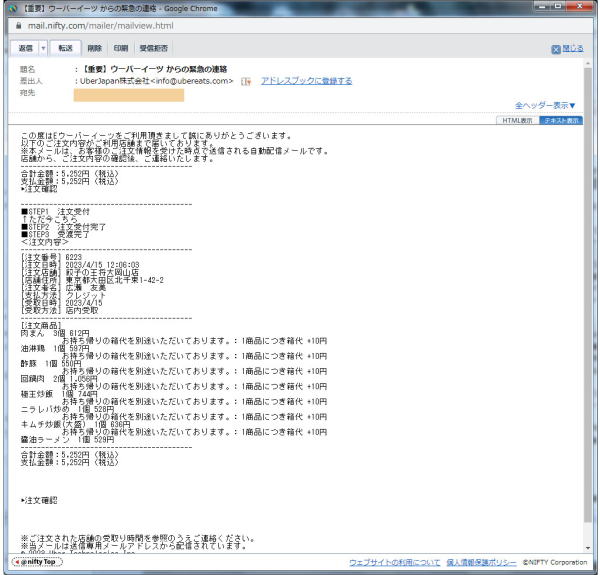Click the @nifty Top button

pyautogui.click(x=37, y=562)
